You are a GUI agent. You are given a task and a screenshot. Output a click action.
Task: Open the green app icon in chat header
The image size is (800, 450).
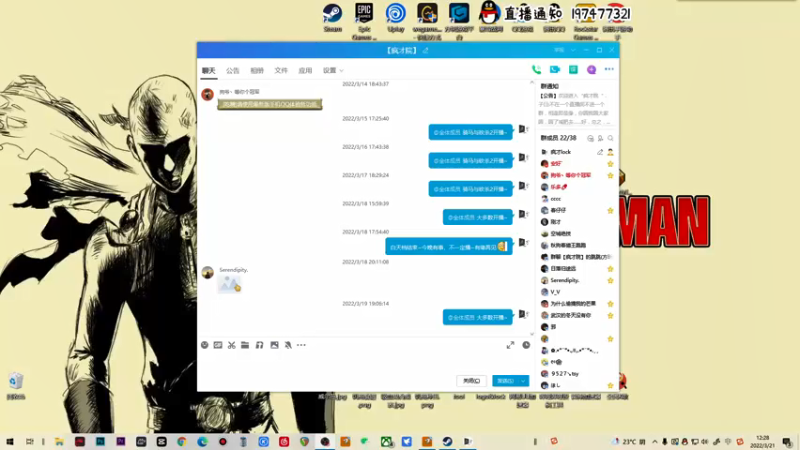573,69
